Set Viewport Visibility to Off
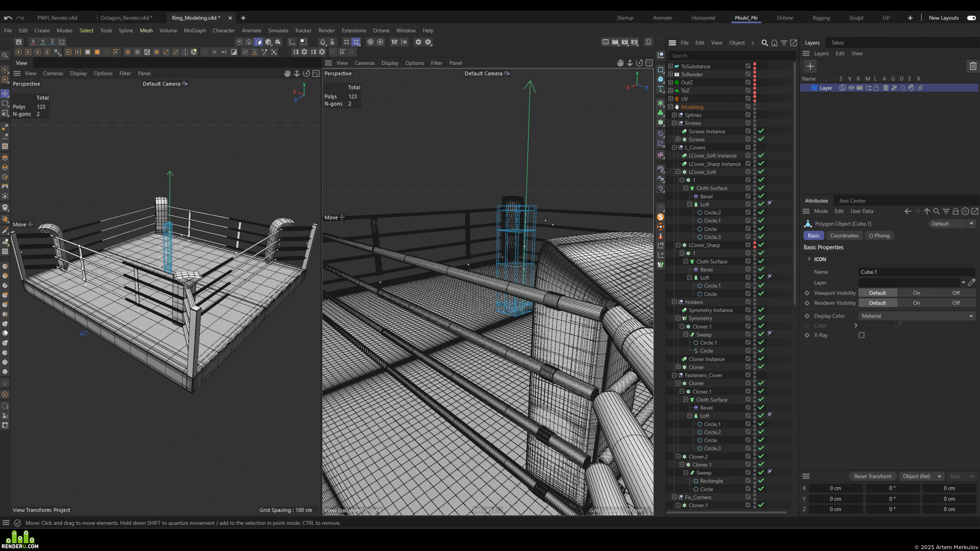Screen dimensions: 980x551 tap(956, 293)
